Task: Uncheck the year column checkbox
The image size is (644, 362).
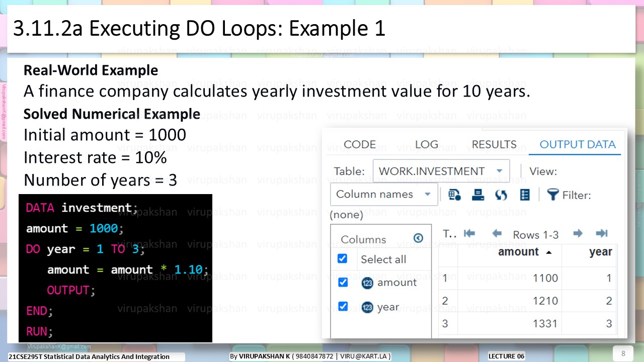Action: (343, 306)
